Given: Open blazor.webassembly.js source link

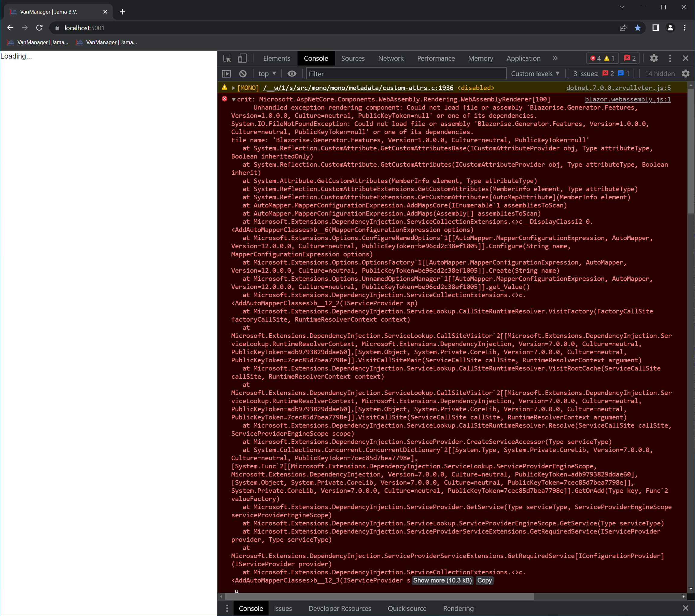Looking at the screenshot, I should (x=627, y=99).
